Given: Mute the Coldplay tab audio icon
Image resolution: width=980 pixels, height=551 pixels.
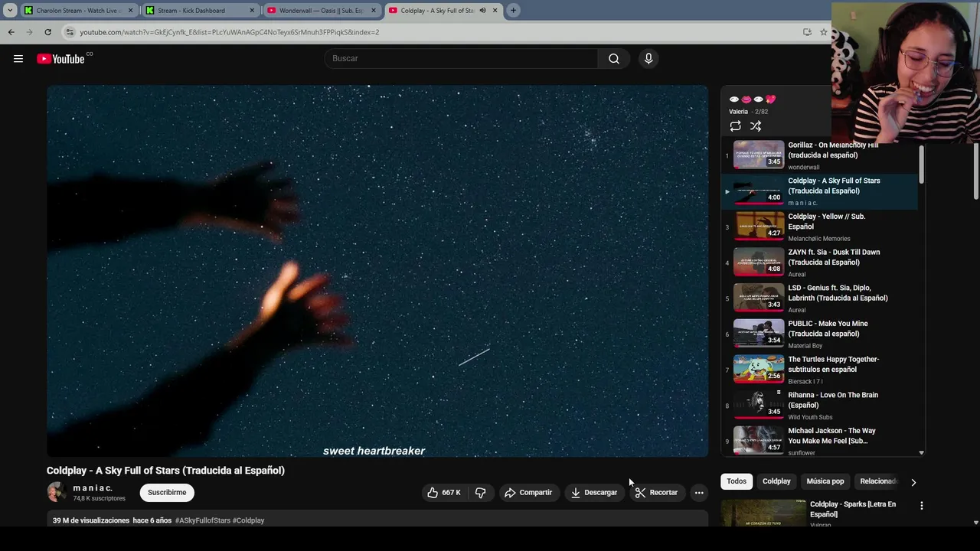Looking at the screenshot, I should tap(482, 11).
